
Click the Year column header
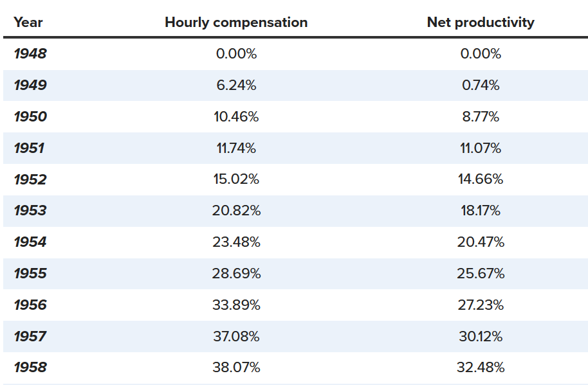(28, 22)
